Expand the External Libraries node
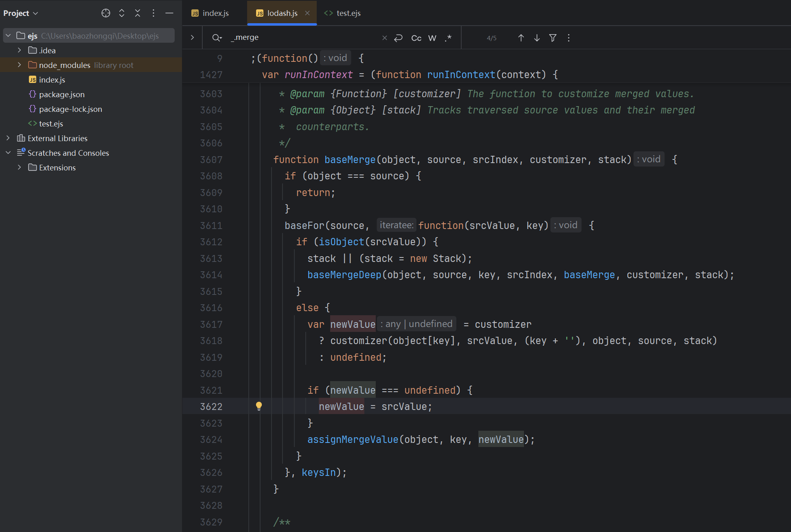791x532 pixels. (8, 138)
